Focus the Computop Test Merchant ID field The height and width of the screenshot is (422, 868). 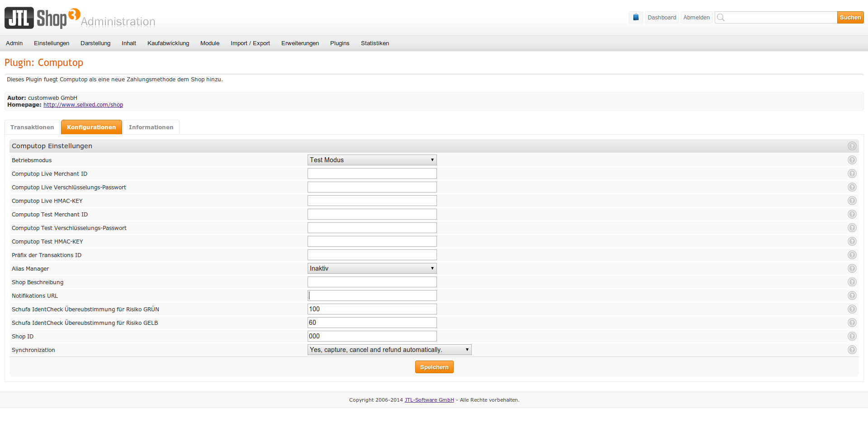coord(372,214)
